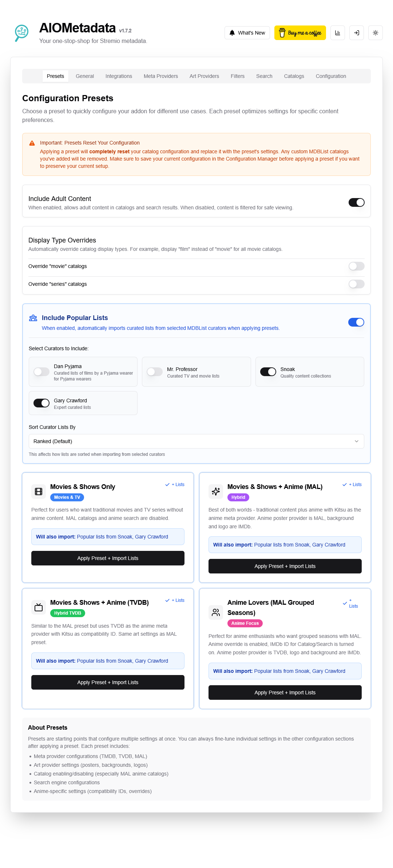Switch to the General tab

coord(84,76)
